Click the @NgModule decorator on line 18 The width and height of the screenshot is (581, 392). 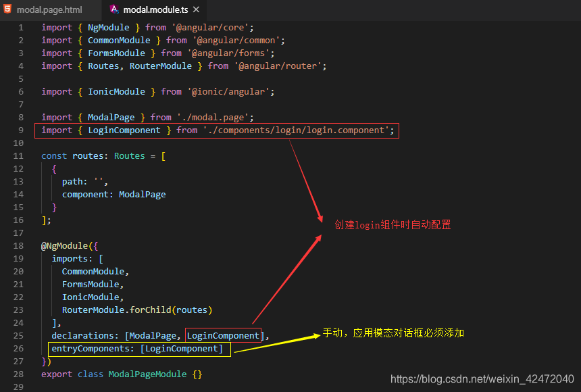point(68,245)
